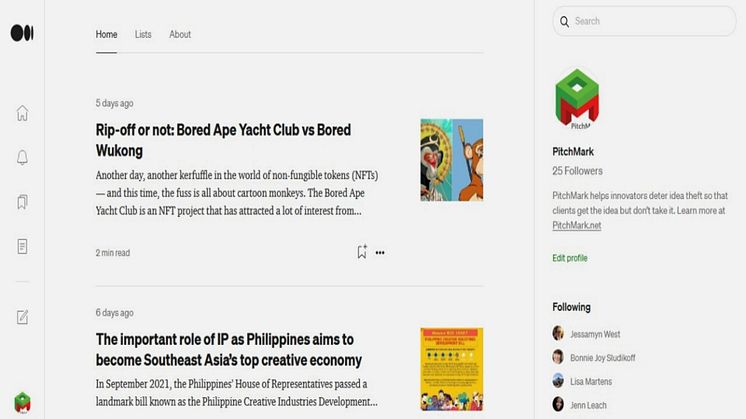Open Stories icon in sidebar

point(22,246)
